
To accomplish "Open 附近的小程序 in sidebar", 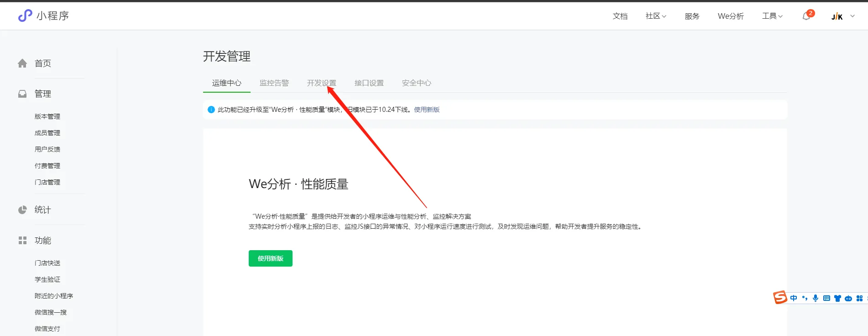I will click(x=54, y=296).
